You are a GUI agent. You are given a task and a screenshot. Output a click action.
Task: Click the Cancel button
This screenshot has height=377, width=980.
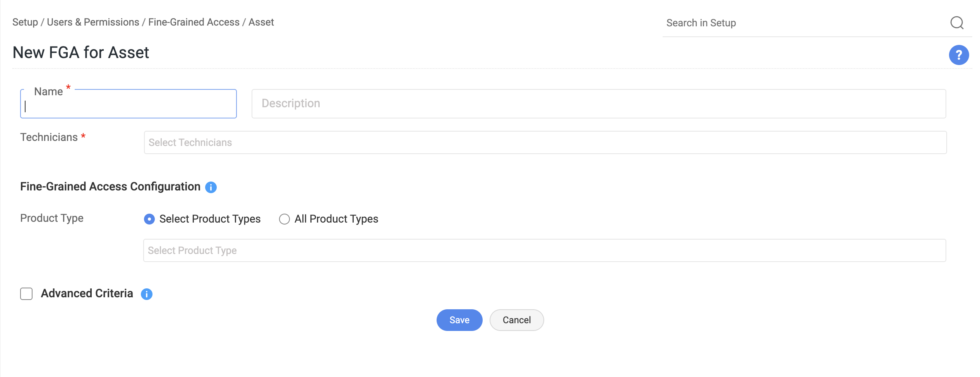(x=516, y=320)
